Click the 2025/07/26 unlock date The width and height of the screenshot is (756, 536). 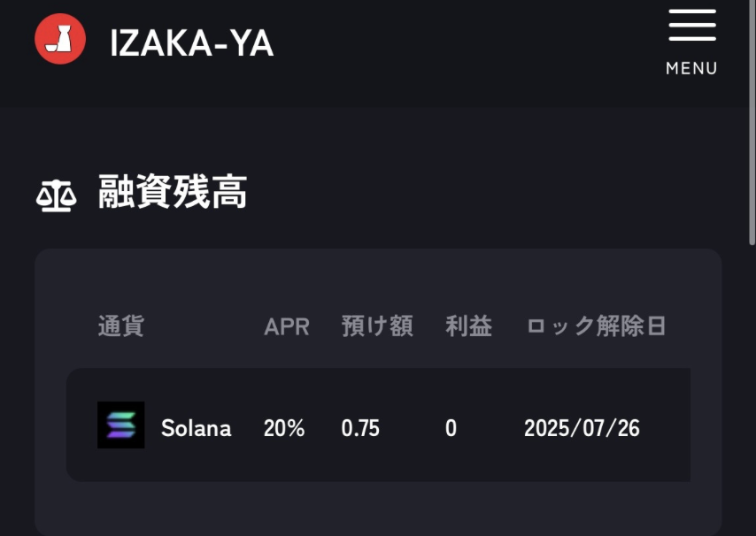pyautogui.click(x=582, y=428)
